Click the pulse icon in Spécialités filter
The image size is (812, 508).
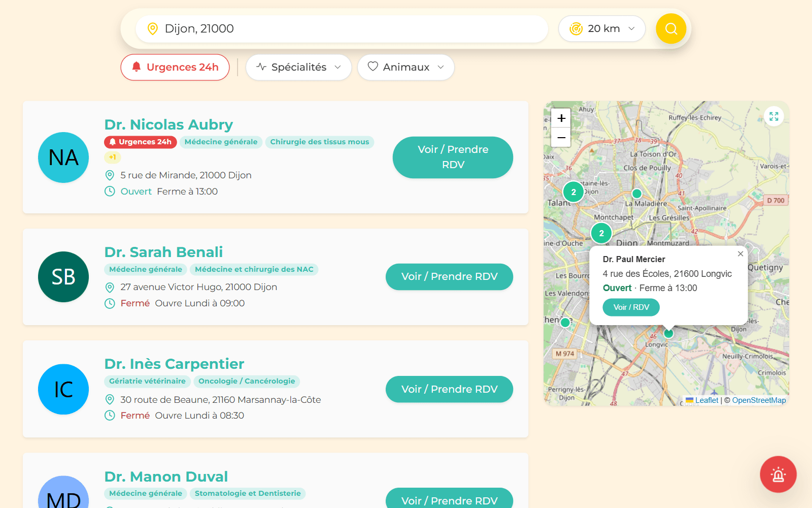point(261,67)
